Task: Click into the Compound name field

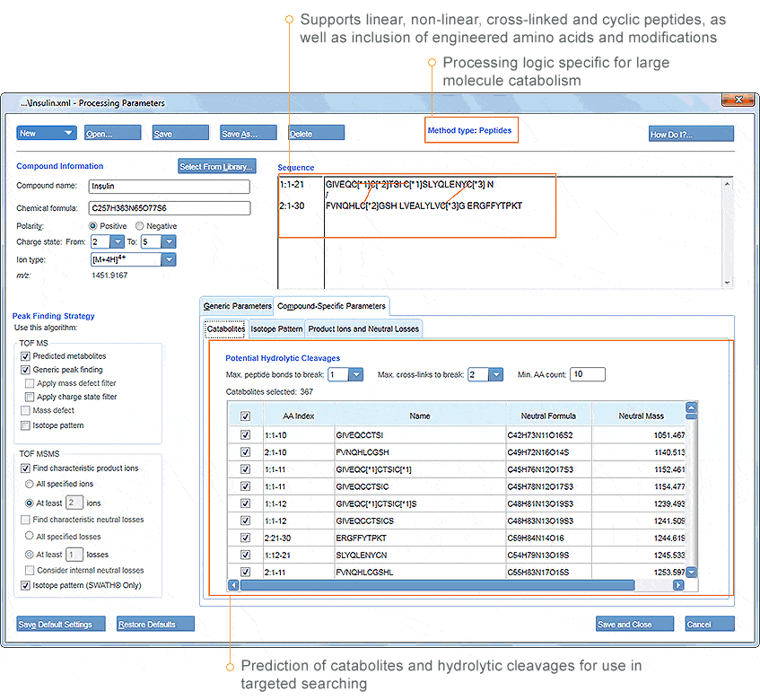Action: (169, 187)
